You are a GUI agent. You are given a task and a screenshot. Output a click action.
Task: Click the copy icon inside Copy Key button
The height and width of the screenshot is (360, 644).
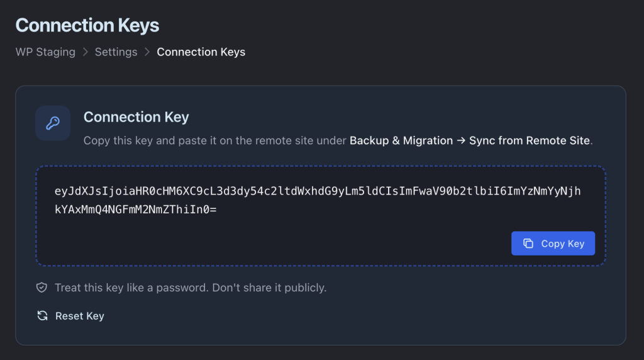point(528,244)
